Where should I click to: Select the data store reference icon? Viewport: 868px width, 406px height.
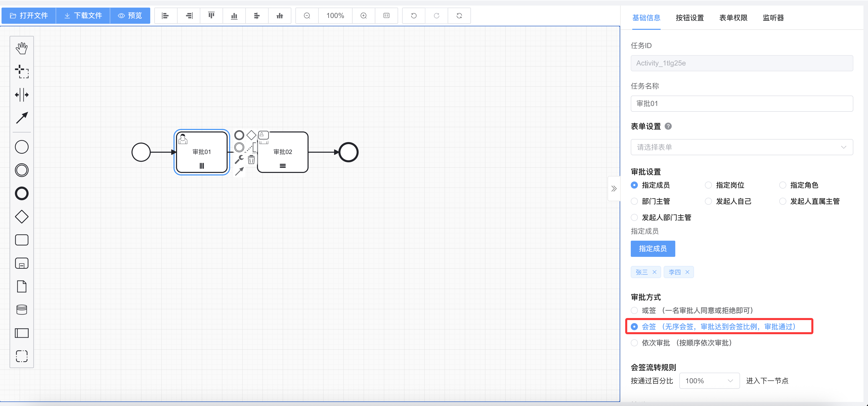click(21, 309)
